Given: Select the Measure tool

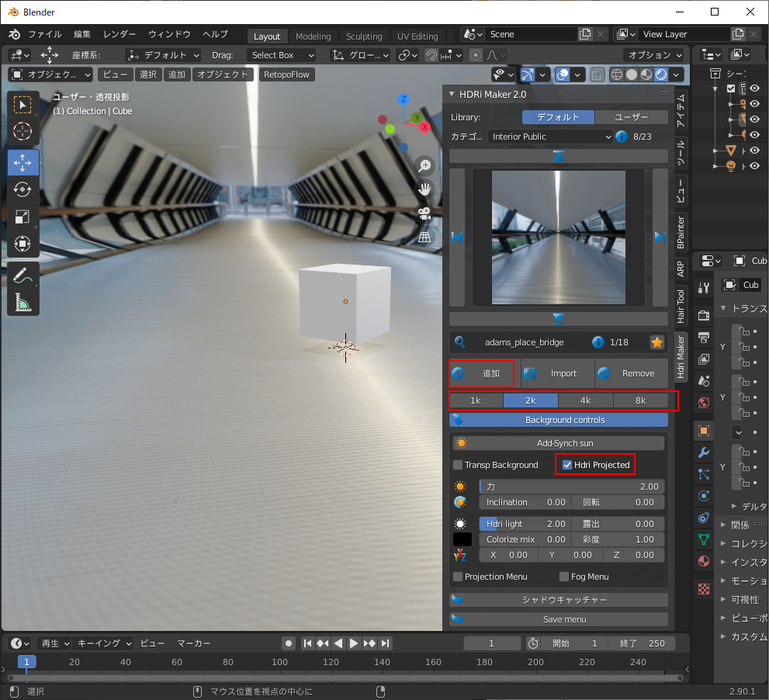Looking at the screenshot, I should click(x=23, y=303).
